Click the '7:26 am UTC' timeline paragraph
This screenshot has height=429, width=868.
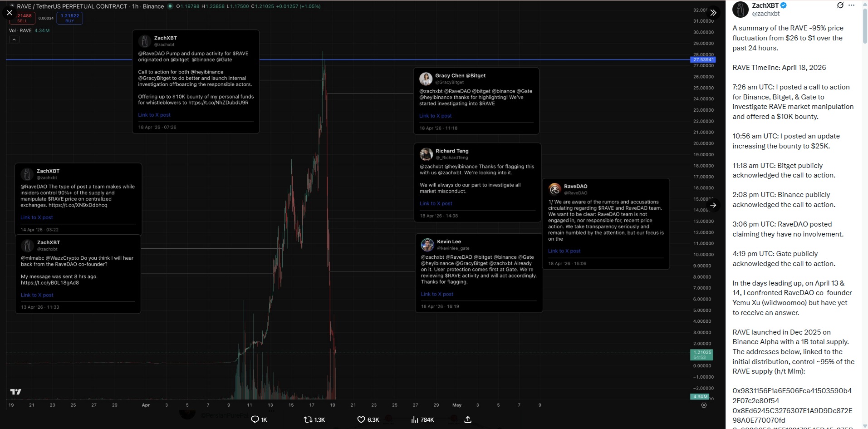[x=793, y=102]
